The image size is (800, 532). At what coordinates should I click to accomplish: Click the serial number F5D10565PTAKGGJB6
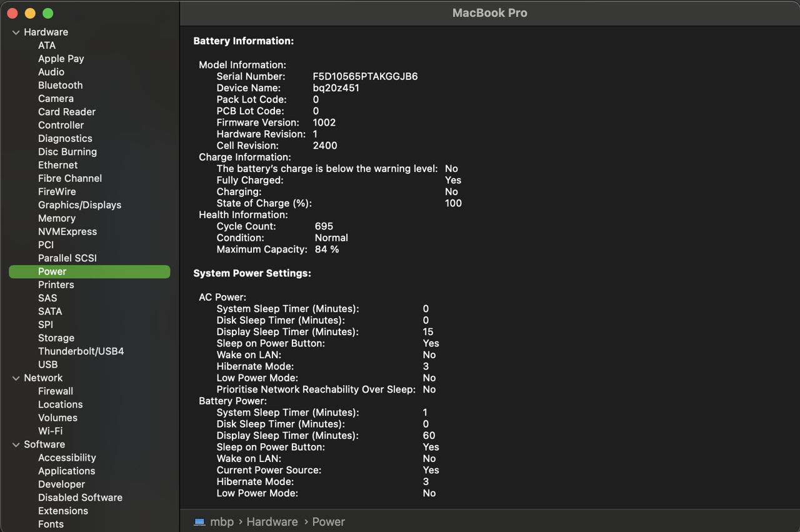pyautogui.click(x=365, y=76)
